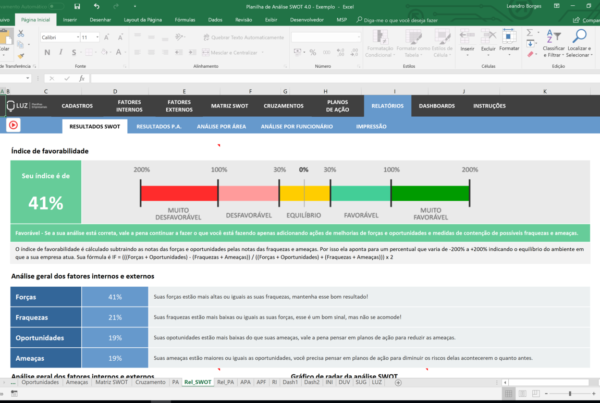Open the Formatação Condicional menu
Screen dimensions: 600x403
(379, 43)
